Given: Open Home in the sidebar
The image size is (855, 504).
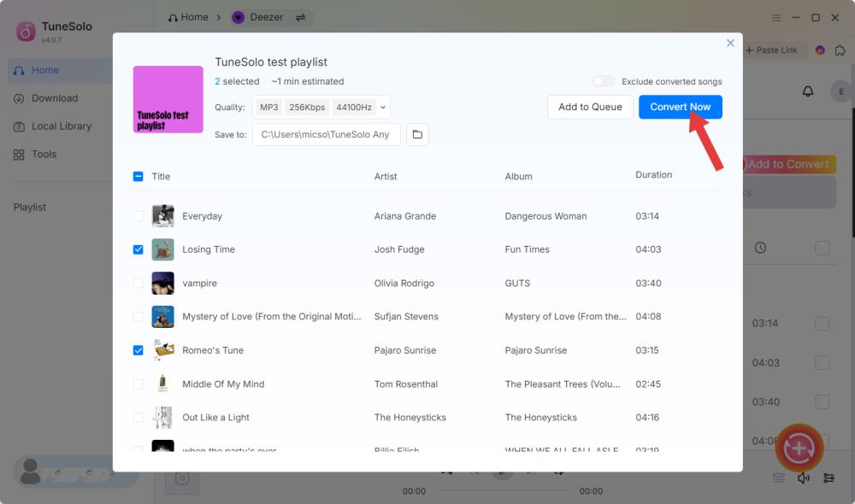Looking at the screenshot, I should pos(60,70).
